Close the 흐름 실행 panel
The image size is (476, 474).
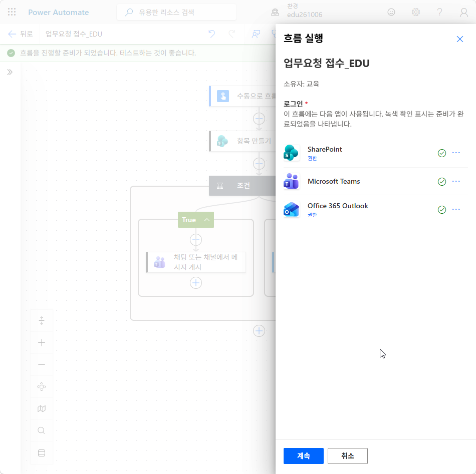tap(459, 39)
